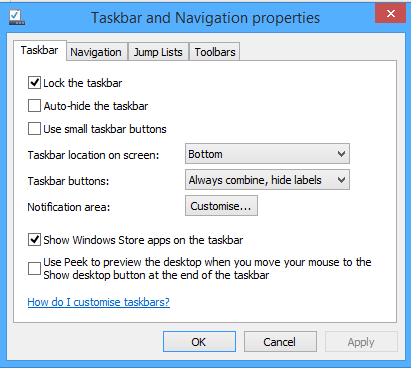
Task: Click the taskbar properties icon in title bar
Action: (17, 17)
